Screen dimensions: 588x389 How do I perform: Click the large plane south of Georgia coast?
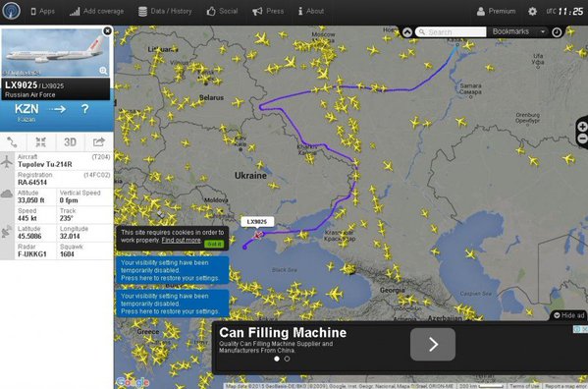[x=335, y=294]
